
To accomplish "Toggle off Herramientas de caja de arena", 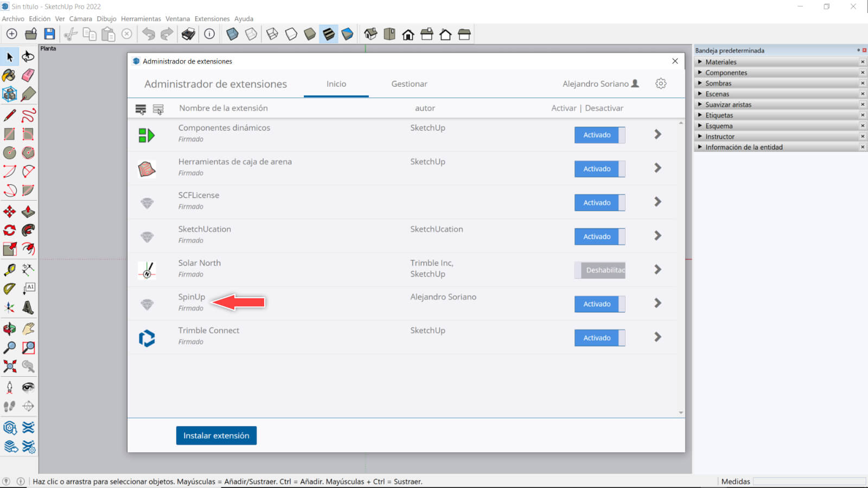I will (x=600, y=169).
